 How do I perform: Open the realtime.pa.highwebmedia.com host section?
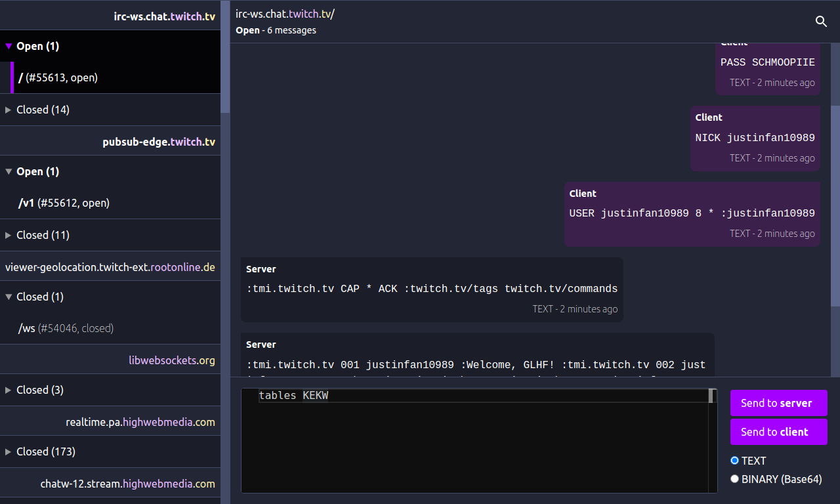coord(141,422)
